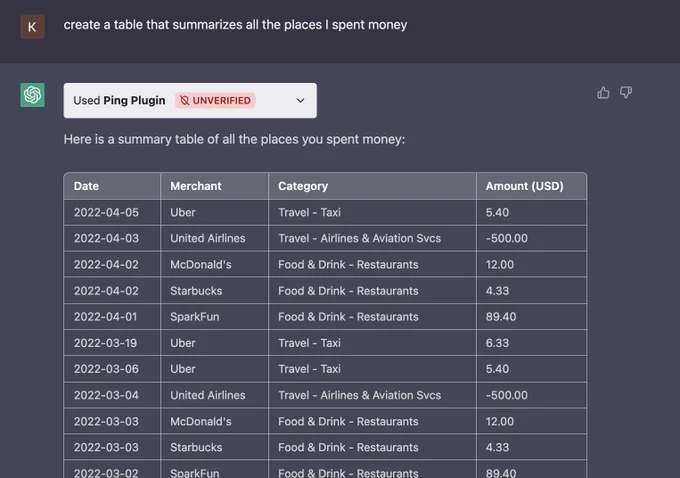The width and height of the screenshot is (680, 478).
Task: Click United Airlines in 2022-03-04 row
Action: click(x=208, y=396)
